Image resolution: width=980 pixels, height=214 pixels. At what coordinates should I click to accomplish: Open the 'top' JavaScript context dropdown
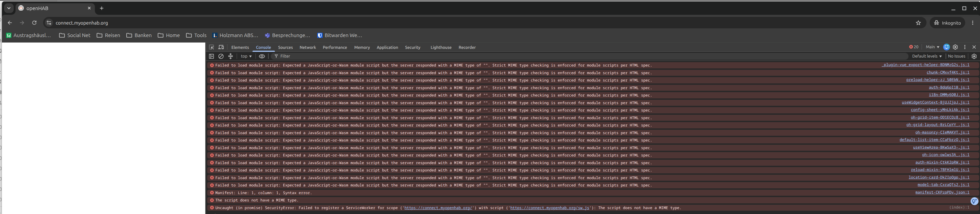246,56
